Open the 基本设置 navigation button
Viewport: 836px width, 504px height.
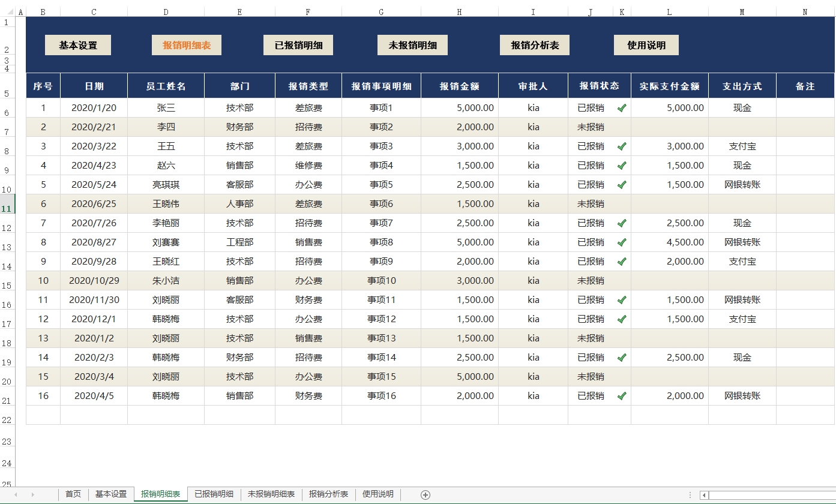pos(78,45)
